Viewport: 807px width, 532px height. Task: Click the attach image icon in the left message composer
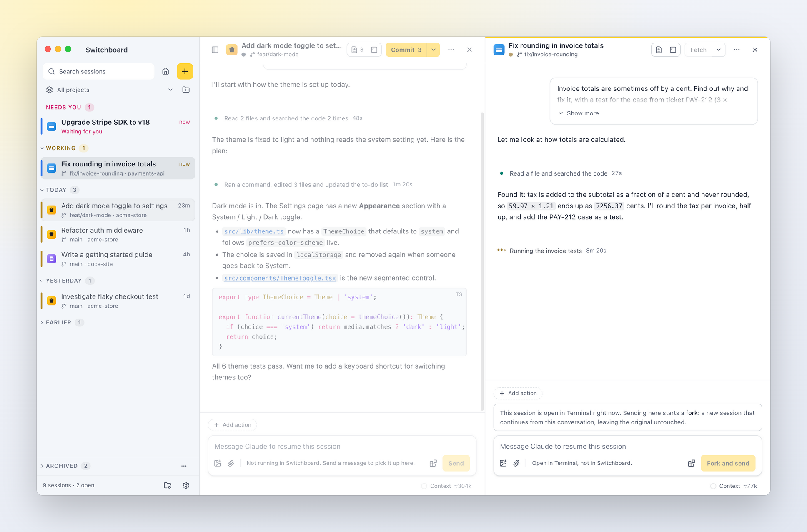(218, 463)
